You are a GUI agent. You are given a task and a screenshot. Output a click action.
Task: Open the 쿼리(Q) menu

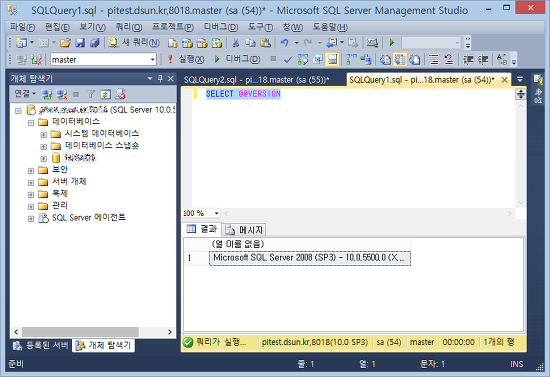tap(129, 27)
